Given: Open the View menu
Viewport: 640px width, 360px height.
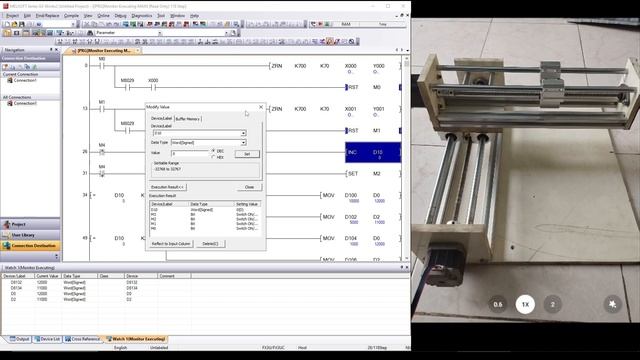Looking at the screenshot, I should click(88, 16).
